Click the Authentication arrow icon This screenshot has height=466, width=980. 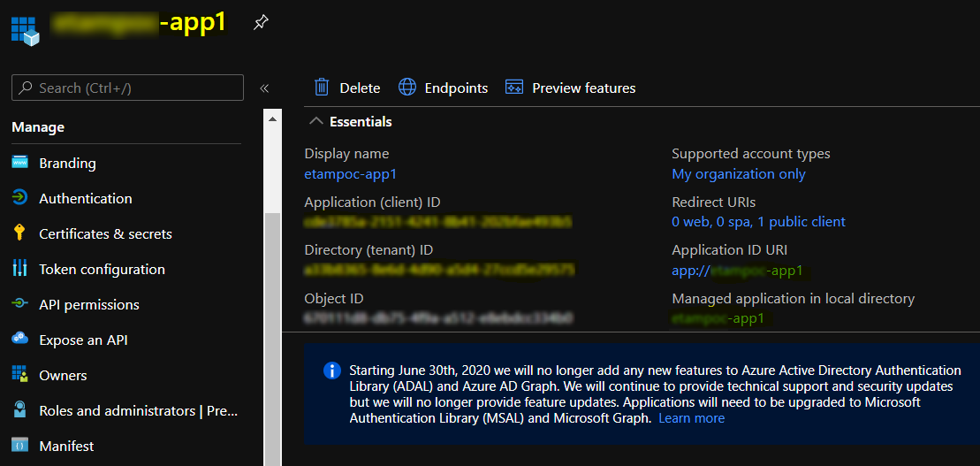20,198
